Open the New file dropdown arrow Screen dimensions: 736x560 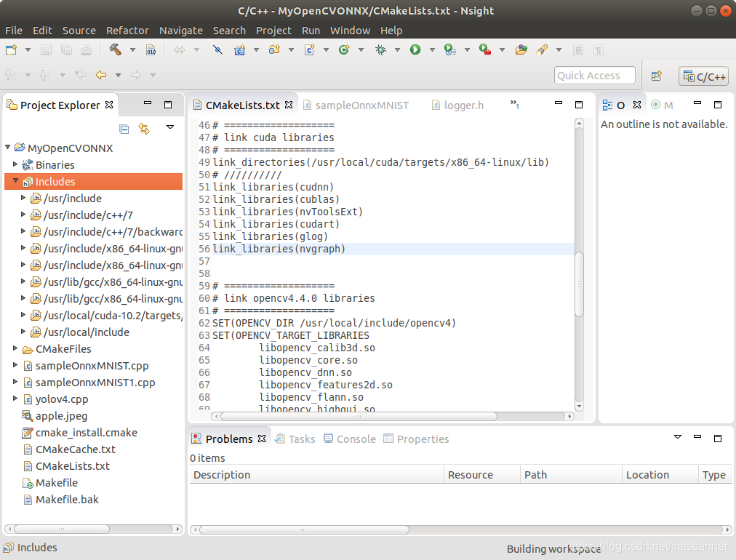coord(28,49)
